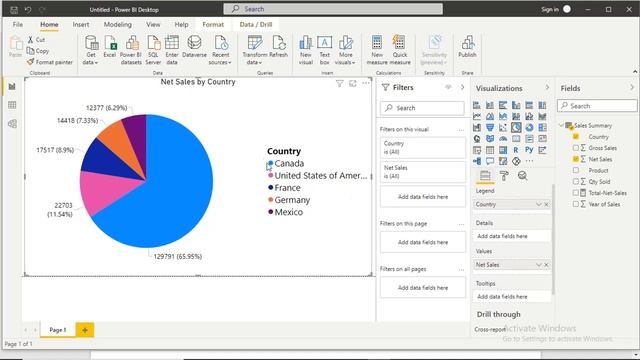The height and width of the screenshot is (360, 640).
Task: Open the Format paint roller pane
Action: tap(504, 176)
